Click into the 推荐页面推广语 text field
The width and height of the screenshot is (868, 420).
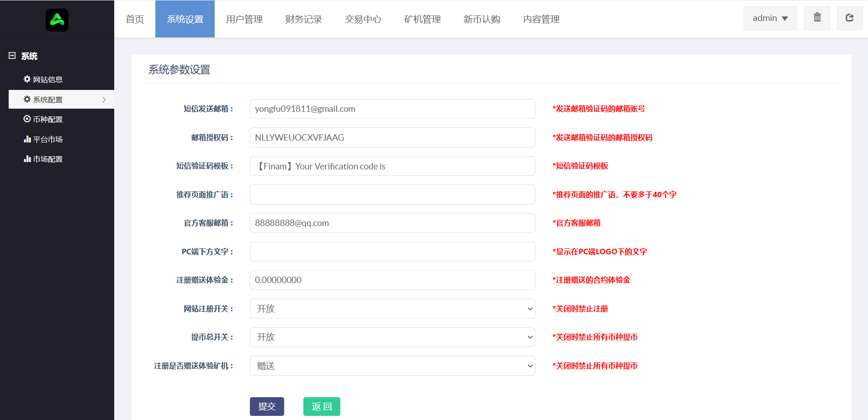[392, 194]
